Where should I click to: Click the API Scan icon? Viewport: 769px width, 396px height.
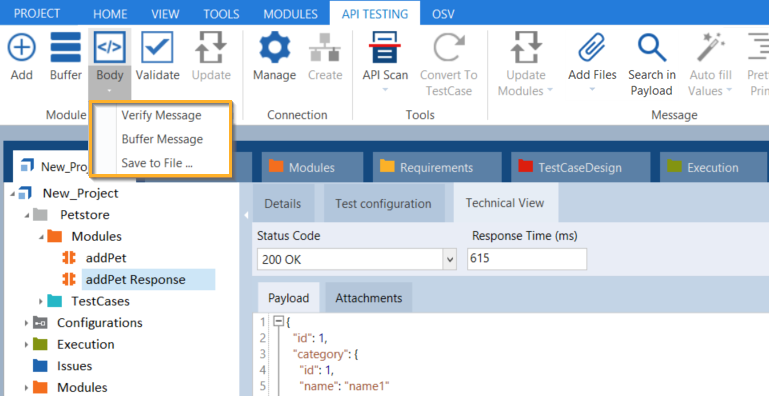tap(385, 48)
